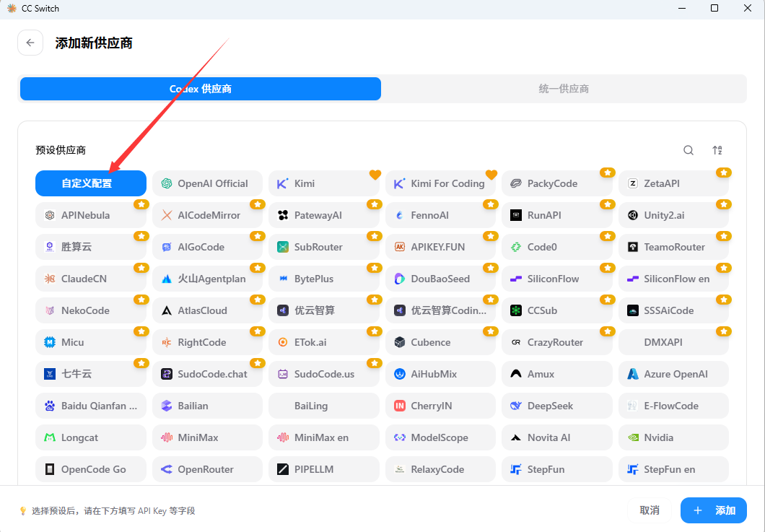The width and height of the screenshot is (765, 532).
Task: Select the 自定义配置 custom option
Action: [x=91, y=183]
